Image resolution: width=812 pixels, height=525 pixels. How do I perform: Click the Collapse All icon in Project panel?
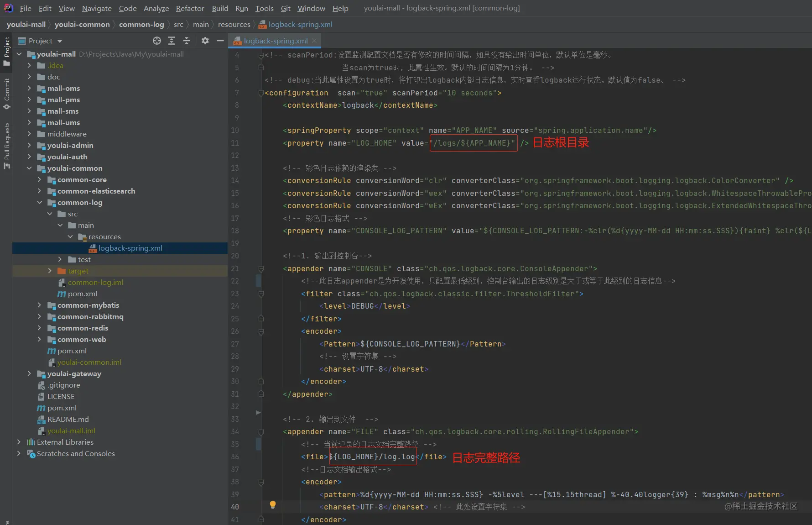click(x=187, y=41)
